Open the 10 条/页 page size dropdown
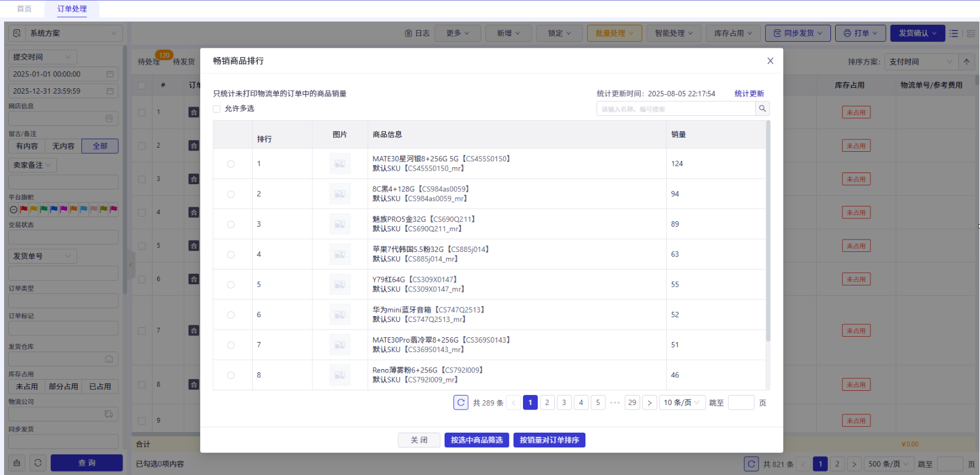Screen dimensions: 980x475 click(682, 403)
